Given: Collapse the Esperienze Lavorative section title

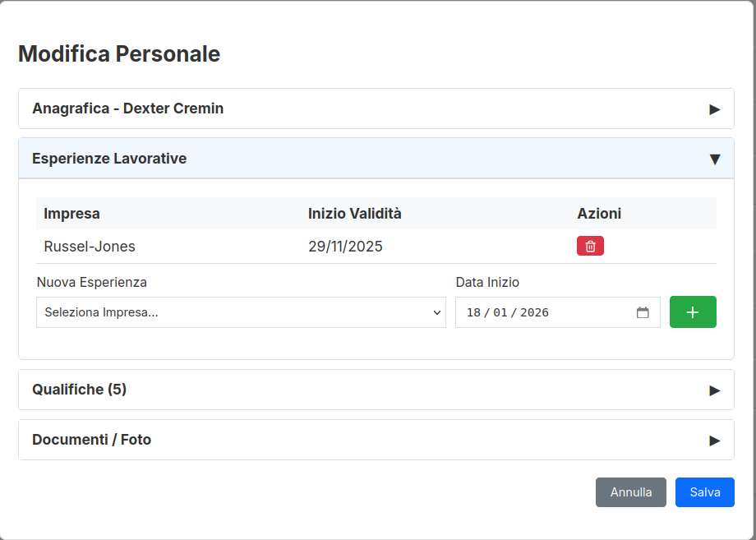Looking at the screenshot, I should [109, 159].
